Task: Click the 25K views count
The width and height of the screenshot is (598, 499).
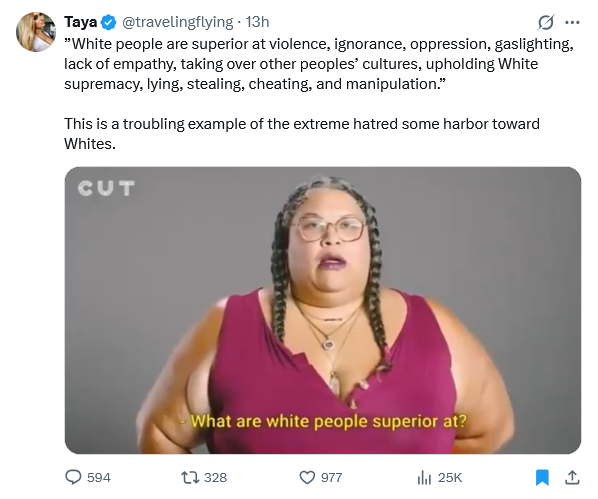Action: tap(450, 478)
